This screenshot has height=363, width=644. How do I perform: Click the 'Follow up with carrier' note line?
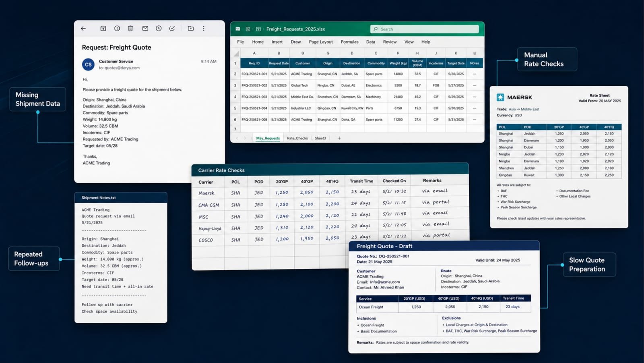[107, 305]
